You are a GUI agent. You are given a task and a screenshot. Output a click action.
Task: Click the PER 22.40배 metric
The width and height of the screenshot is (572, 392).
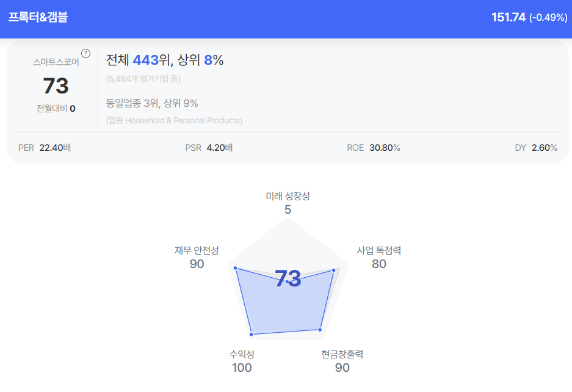[x=45, y=148]
